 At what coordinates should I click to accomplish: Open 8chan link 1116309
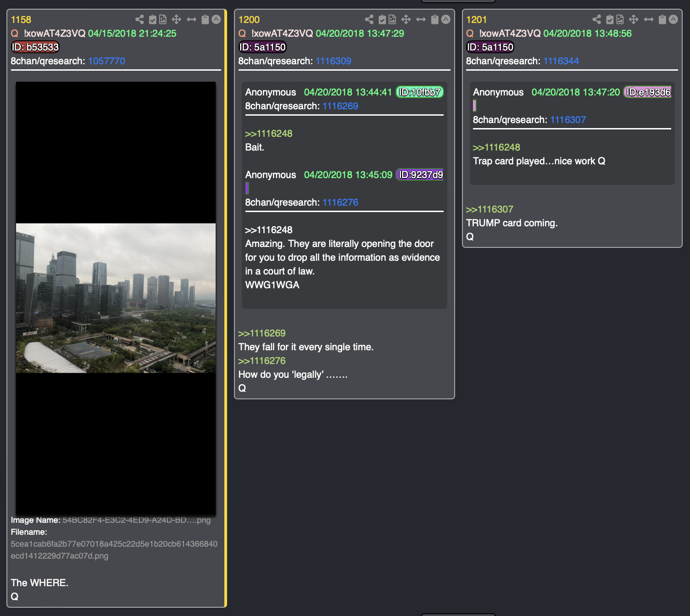[x=334, y=61]
